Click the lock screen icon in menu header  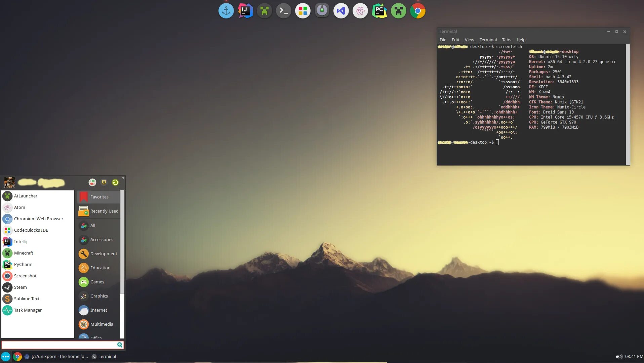[104, 182]
